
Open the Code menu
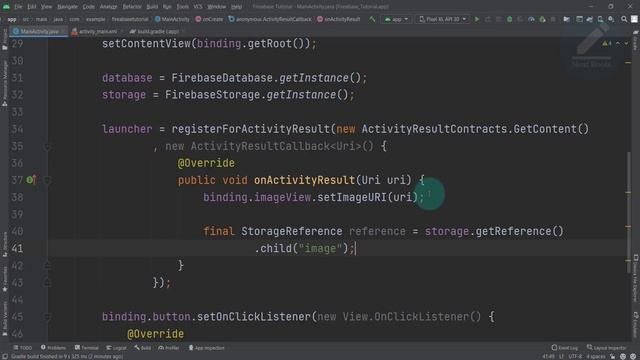click(x=89, y=7)
